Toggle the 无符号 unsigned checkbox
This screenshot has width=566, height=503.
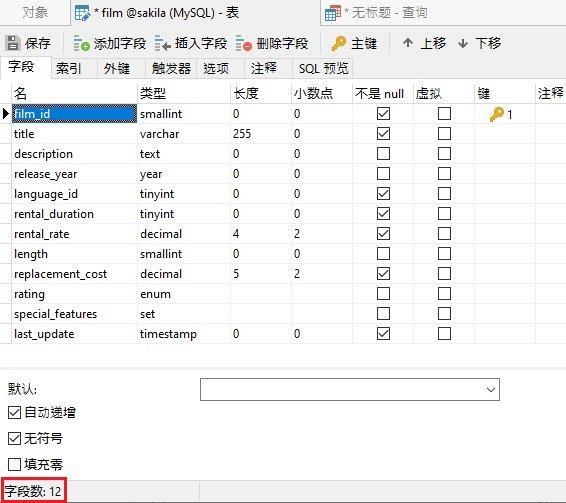point(14,438)
